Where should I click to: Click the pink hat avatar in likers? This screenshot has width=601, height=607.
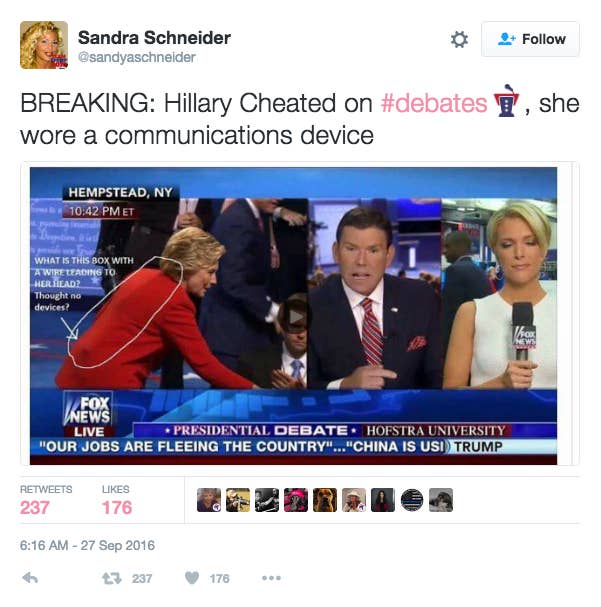click(296, 500)
